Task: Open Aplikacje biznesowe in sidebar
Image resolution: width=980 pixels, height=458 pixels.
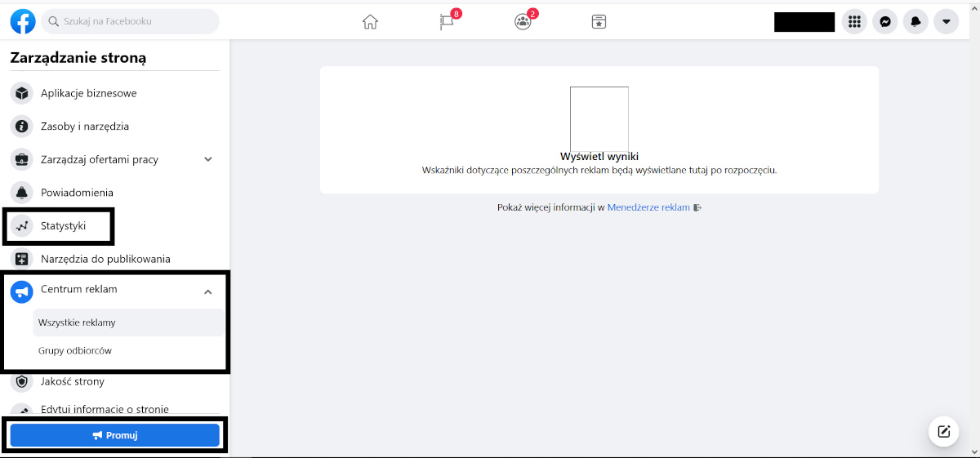Action: click(x=88, y=93)
